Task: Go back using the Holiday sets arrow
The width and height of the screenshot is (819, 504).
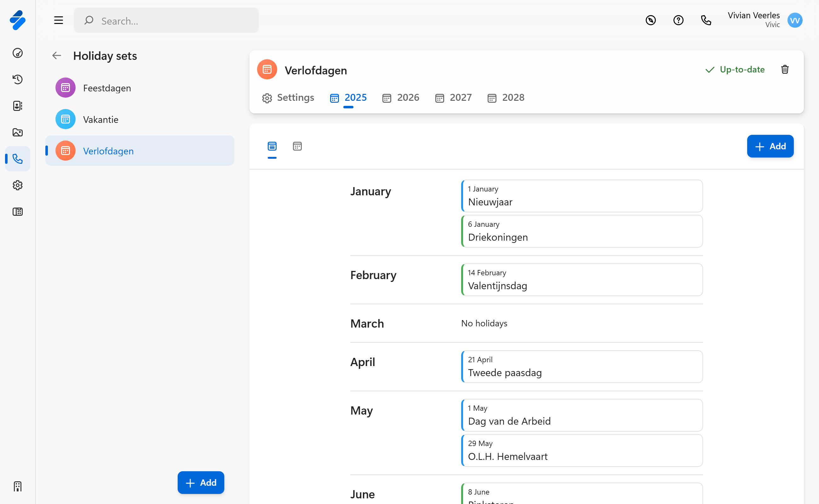Action: click(x=57, y=56)
